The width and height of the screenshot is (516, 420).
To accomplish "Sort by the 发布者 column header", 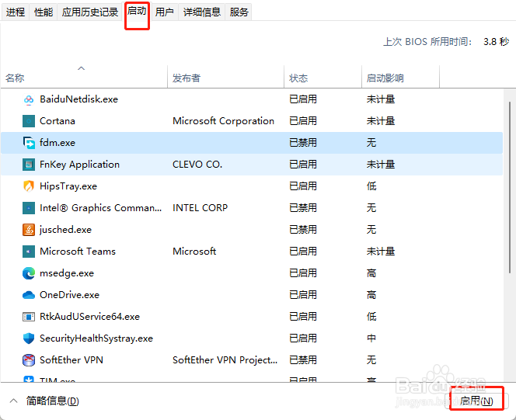I will (225, 78).
